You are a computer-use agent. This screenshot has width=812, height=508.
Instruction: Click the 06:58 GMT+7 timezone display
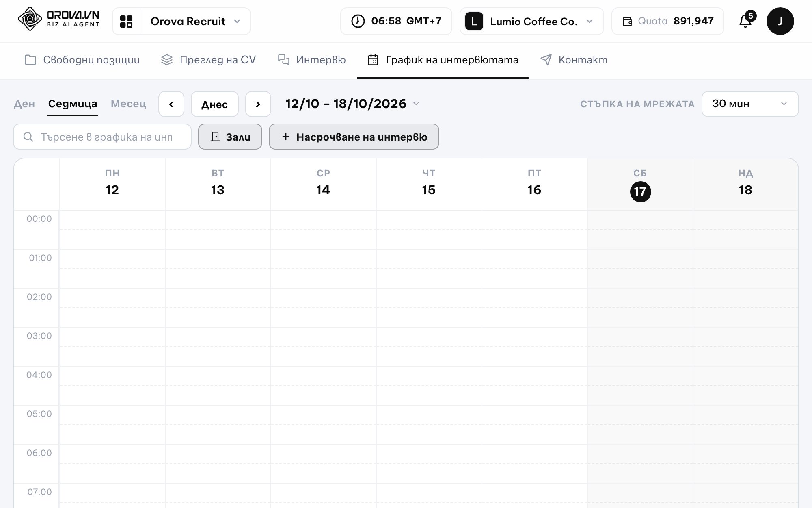pyautogui.click(x=396, y=21)
